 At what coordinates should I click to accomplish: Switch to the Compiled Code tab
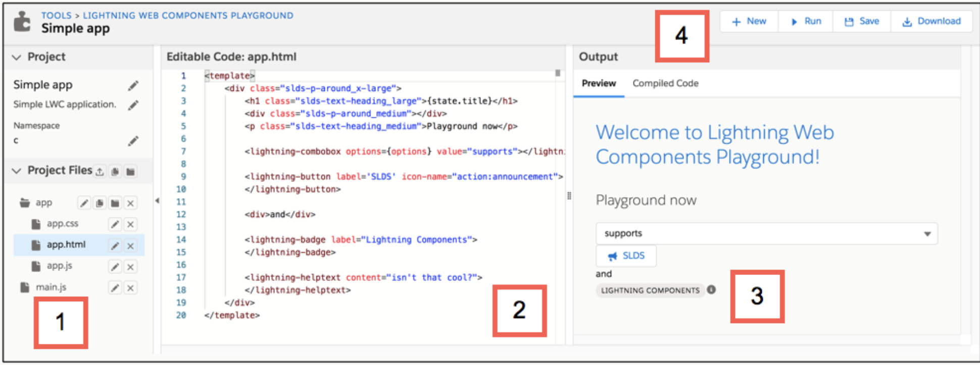pyautogui.click(x=665, y=83)
